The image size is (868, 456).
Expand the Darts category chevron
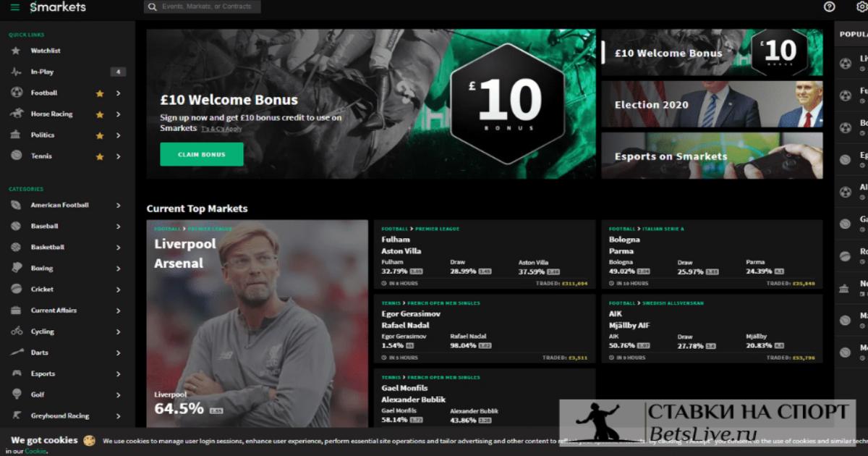tap(118, 352)
